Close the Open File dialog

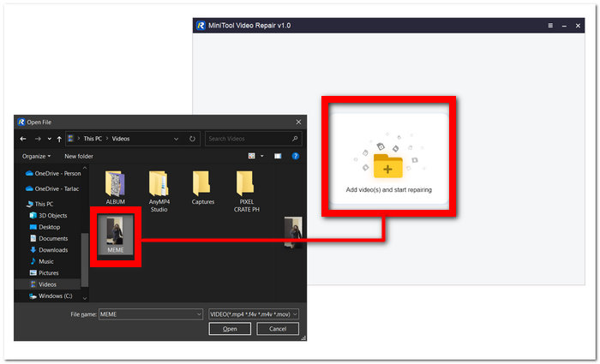pyautogui.click(x=298, y=122)
